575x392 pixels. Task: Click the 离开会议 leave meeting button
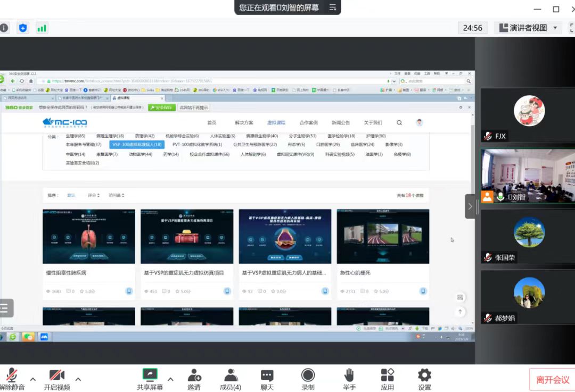coord(552,380)
